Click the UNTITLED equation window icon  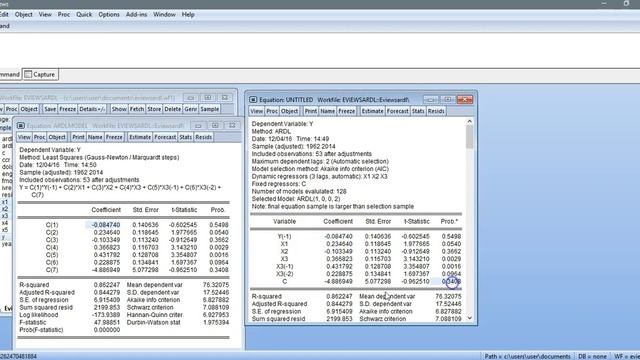point(253,100)
